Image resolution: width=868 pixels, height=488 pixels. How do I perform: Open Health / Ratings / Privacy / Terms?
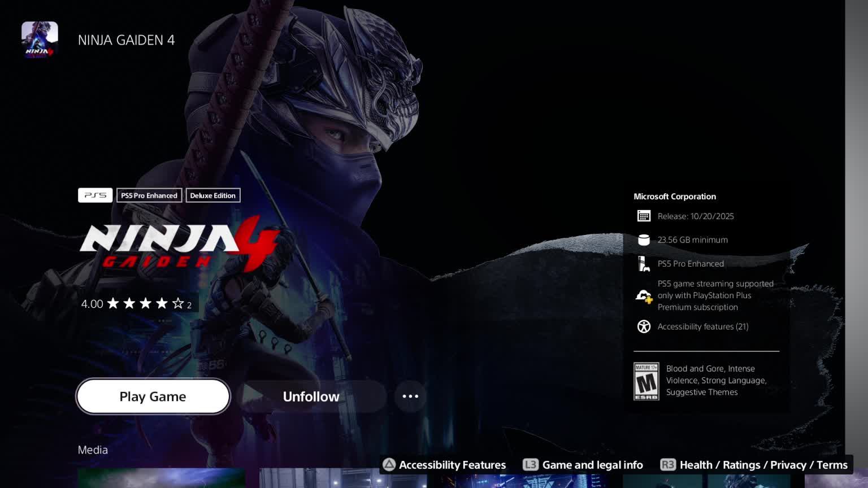pyautogui.click(x=763, y=465)
